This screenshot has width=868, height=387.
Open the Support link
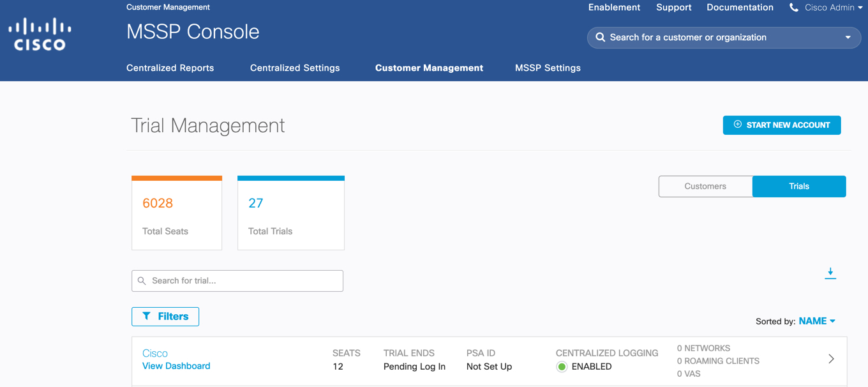tap(673, 8)
